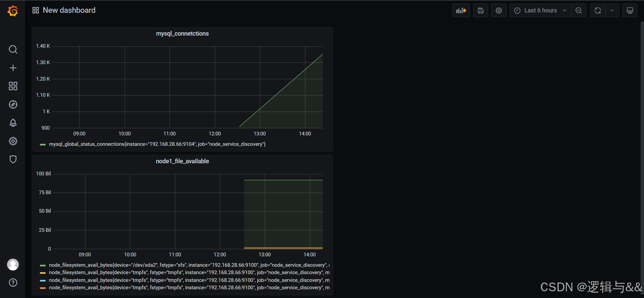644x298 pixels.
Task: Click 12:00 on node1_file_available time axis
Action: tap(220, 255)
